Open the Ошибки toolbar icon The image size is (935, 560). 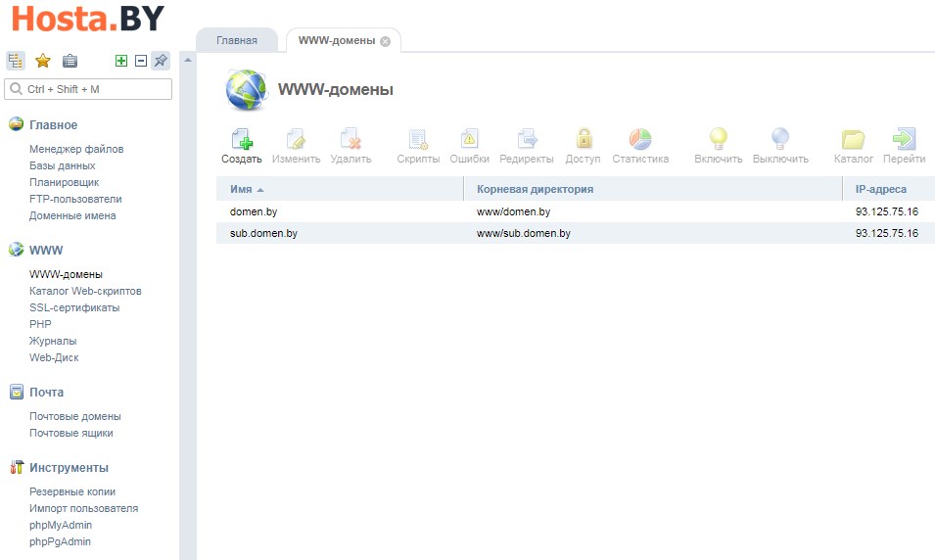(469, 139)
